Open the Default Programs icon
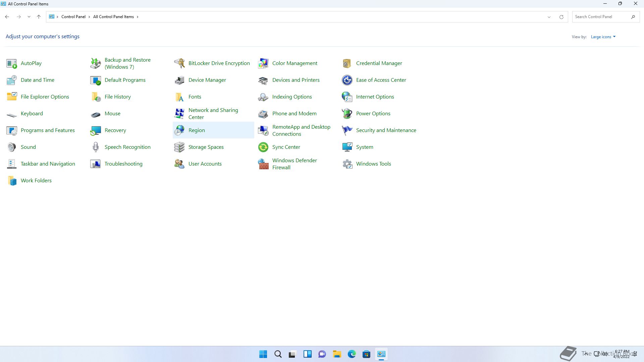The width and height of the screenshot is (644, 362). pos(96,80)
